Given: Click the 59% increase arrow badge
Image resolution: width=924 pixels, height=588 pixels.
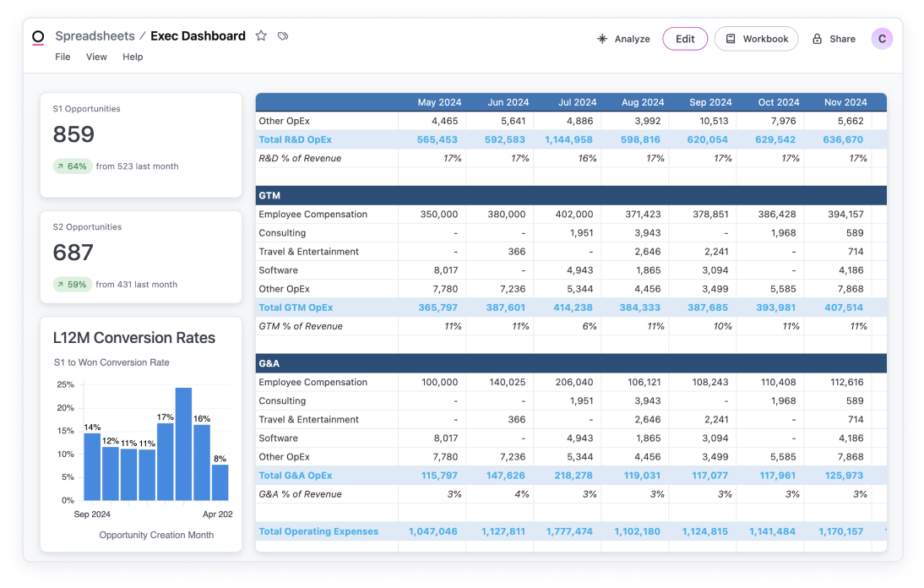Looking at the screenshot, I should (x=71, y=285).
